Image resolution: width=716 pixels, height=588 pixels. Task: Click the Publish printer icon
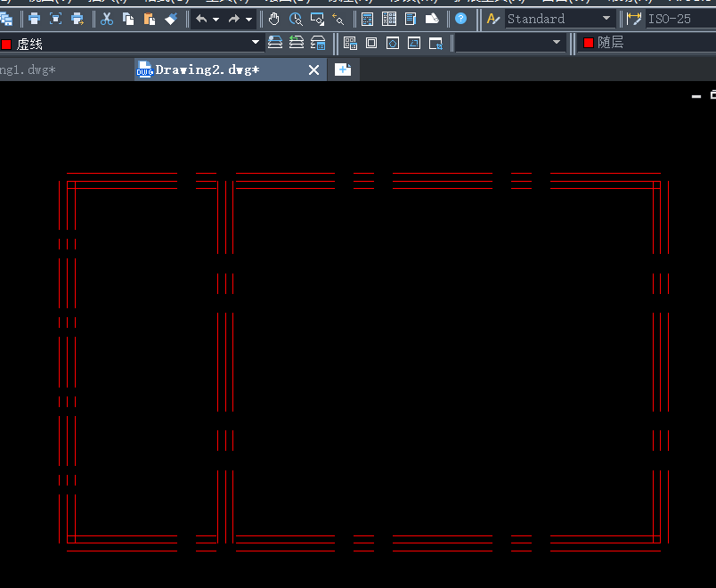pyautogui.click(x=77, y=19)
